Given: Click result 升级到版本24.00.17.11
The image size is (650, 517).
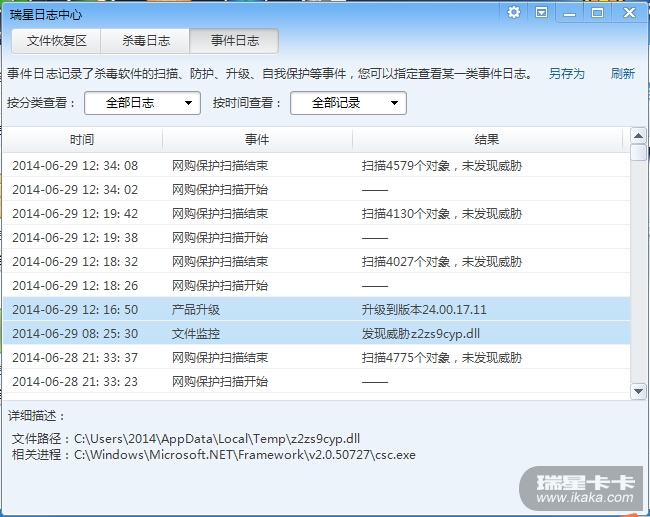Looking at the screenshot, I should pyautogui.click(x=424, y=310).
